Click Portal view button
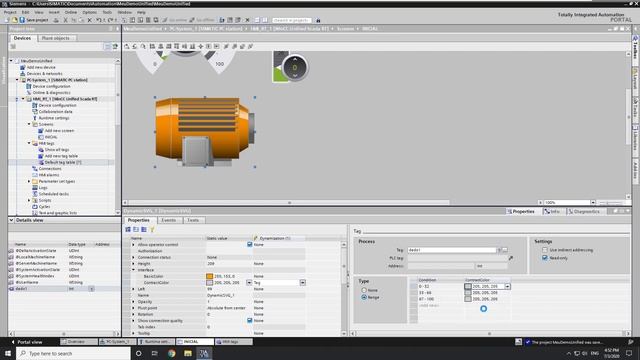This screenshot has height=360, width=640. tap(27, 342)
